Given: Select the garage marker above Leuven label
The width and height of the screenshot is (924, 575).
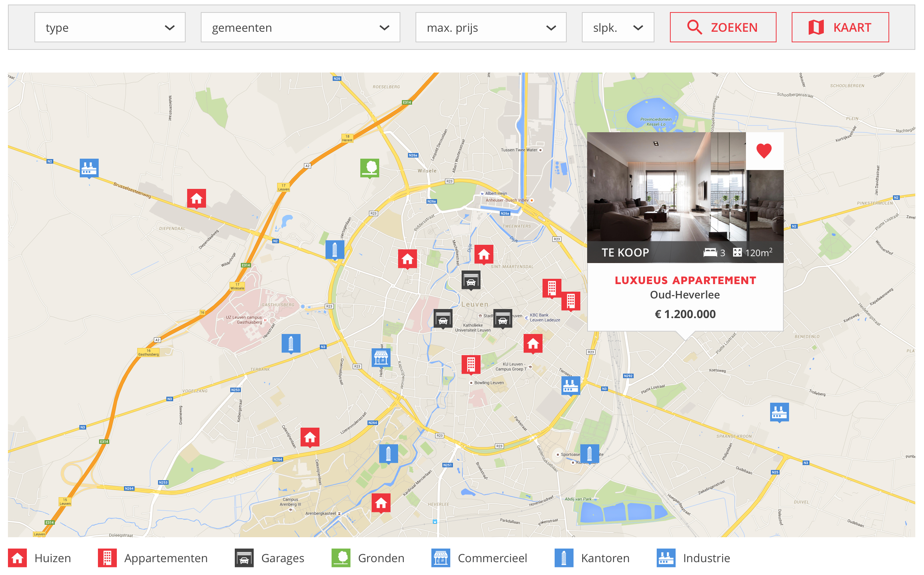Looking at the screenshot, I should (x=471, y=281).
